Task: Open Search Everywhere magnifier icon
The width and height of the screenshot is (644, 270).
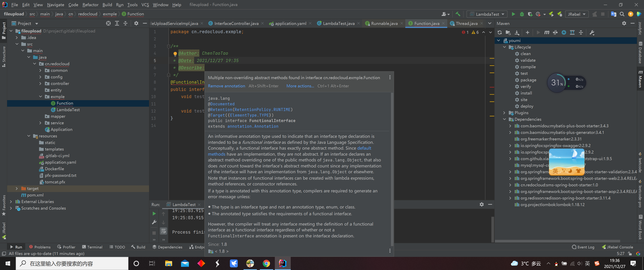Action: (x=622, y=14)
